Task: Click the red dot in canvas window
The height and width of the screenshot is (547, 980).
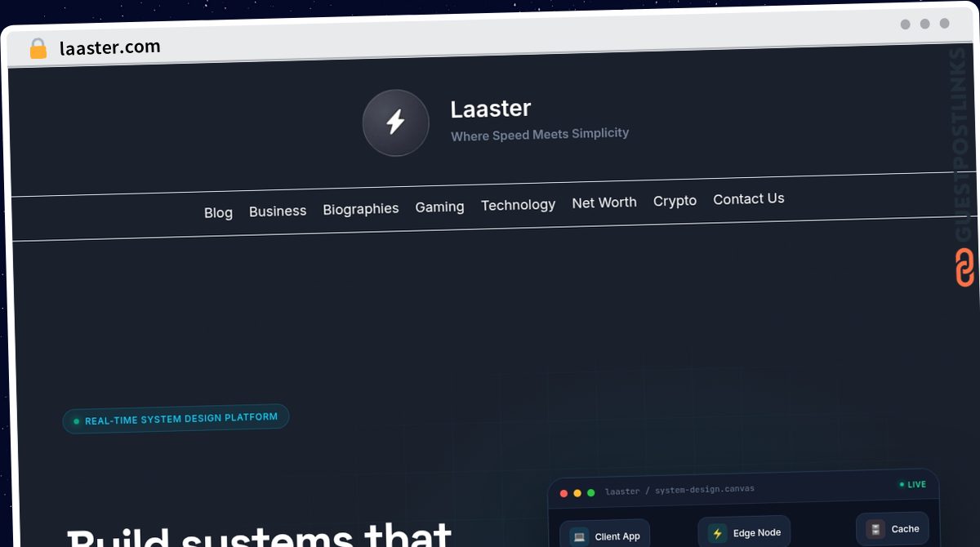Action: click(x=563, y=493)
